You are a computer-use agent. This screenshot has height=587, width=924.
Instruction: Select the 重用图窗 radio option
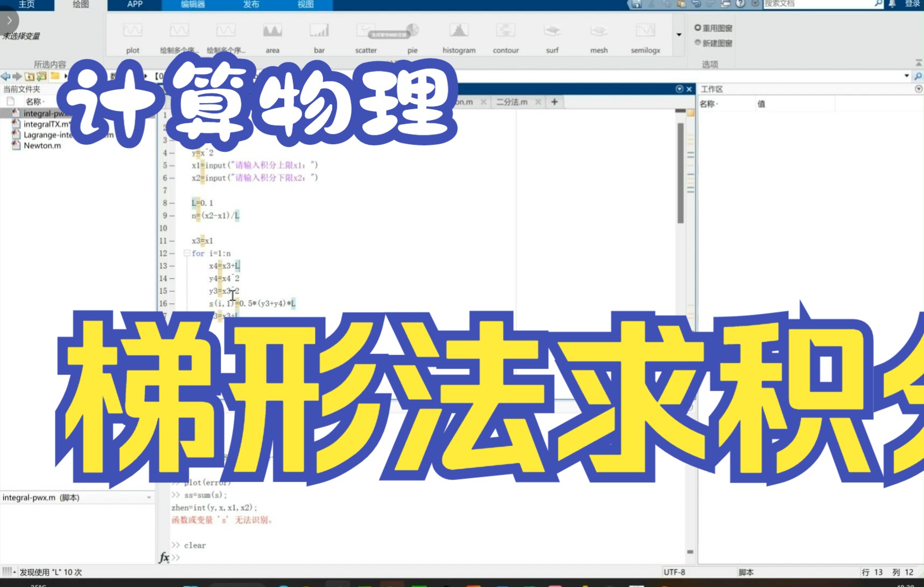coord(713,28)
